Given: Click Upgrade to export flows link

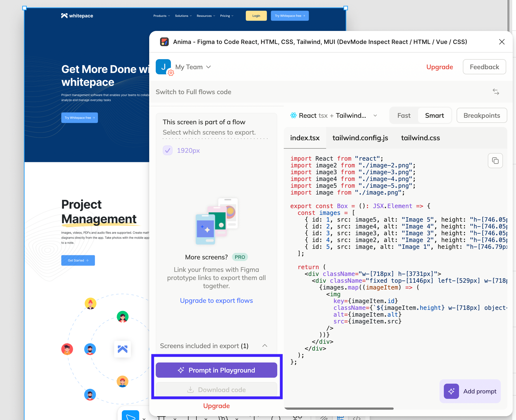Looking at the screenshot, I should tap(216, 300).
